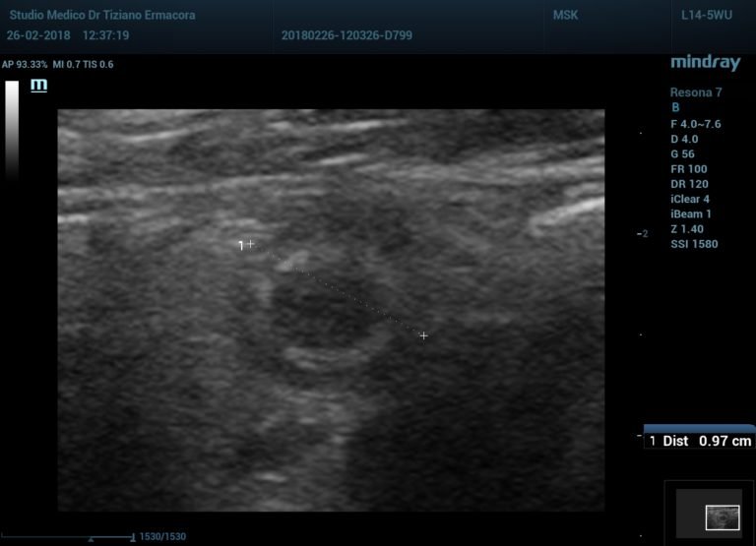Click the 2 cm depth scale marker

point(643,234)
